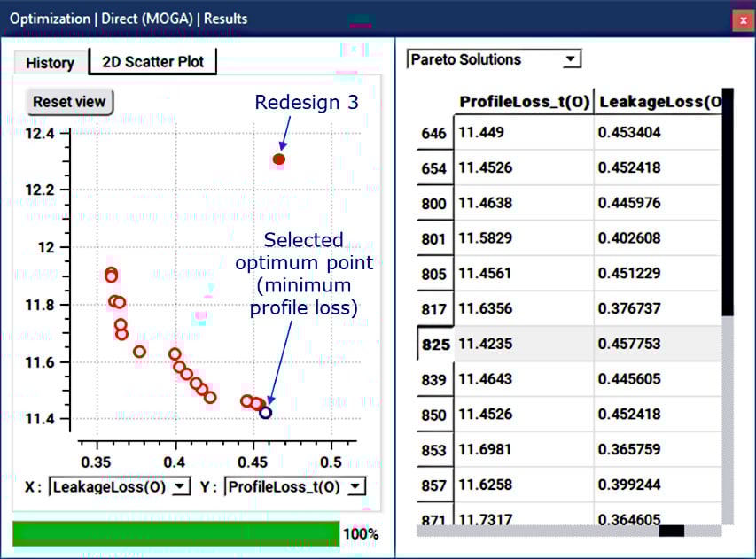Viewport: 756px width, 559px height.
Task: Open the Y axis ProfileLoss_t(O) dropdown
Action: (x=295, y=486)
